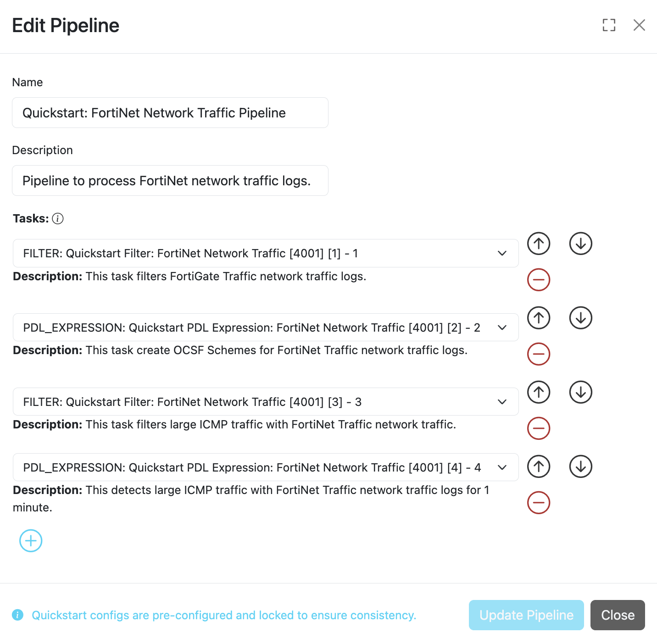Remove the FILTER task 3
Screen dimensions: 657x644
click(x=539, y=428)
